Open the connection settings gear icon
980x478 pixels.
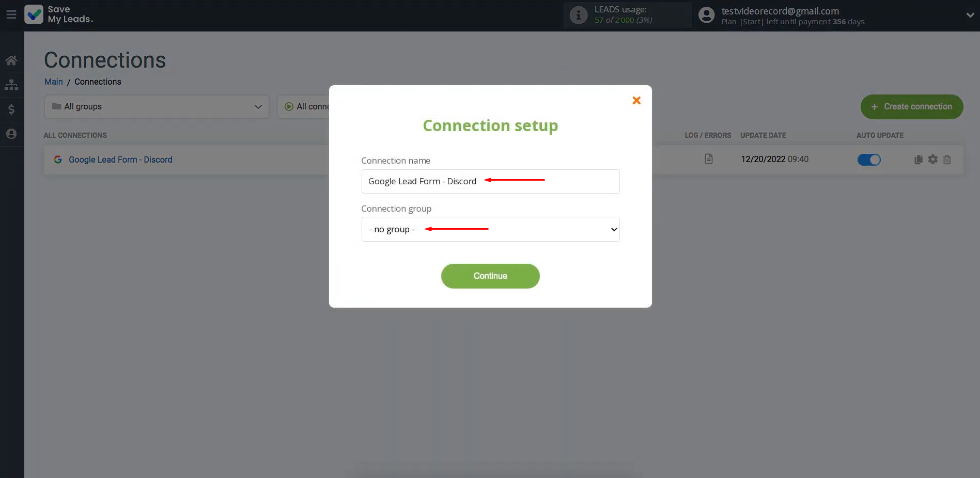coord(932,160)
